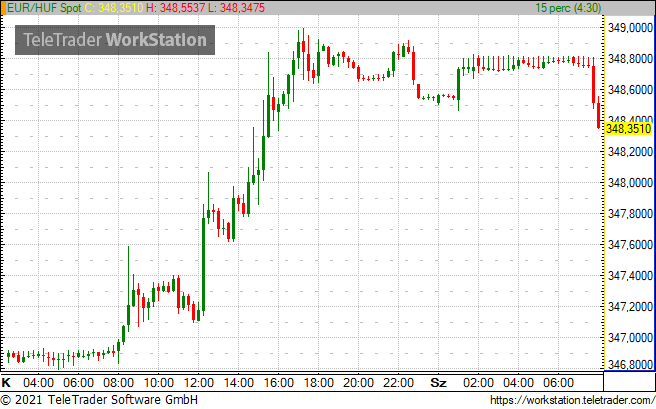Click the 14:00 time label
This screenshot has width=656, height=409.
238,382
